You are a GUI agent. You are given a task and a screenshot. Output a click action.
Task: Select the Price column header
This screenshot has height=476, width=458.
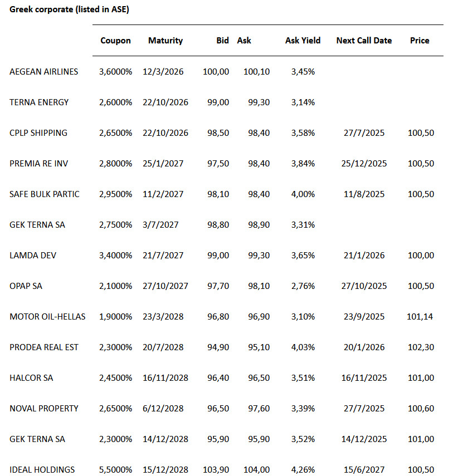click(x=420, y=41)
